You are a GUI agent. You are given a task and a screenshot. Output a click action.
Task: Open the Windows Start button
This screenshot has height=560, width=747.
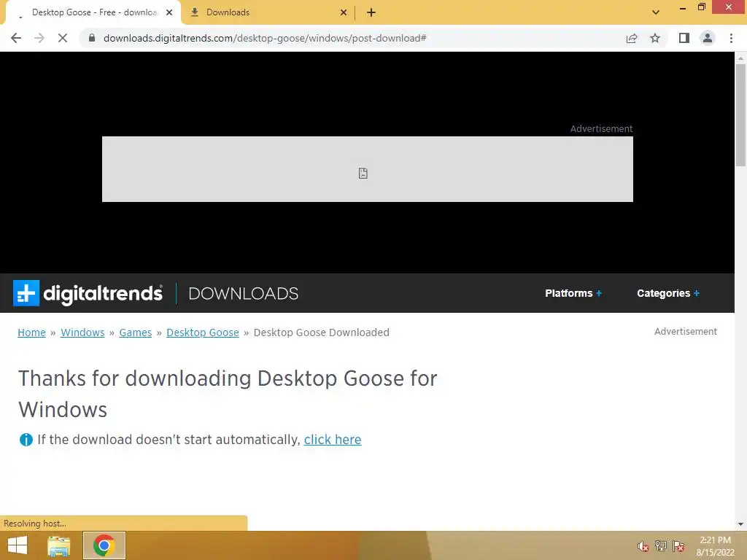tap(18, 545)
